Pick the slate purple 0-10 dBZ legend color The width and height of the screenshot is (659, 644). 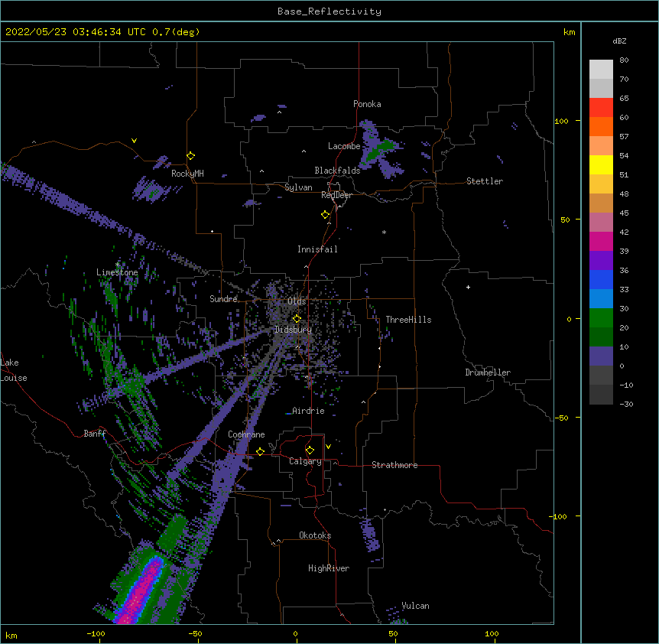pyautogui.click(x=601, y=356)
